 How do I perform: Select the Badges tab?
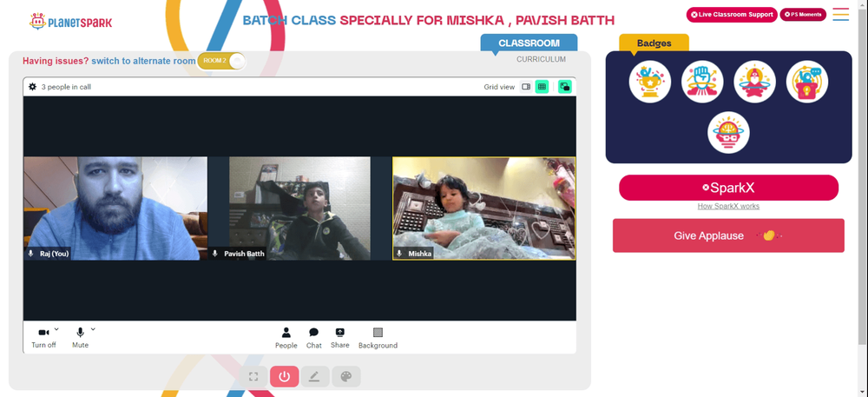click(x=654, y=43)
